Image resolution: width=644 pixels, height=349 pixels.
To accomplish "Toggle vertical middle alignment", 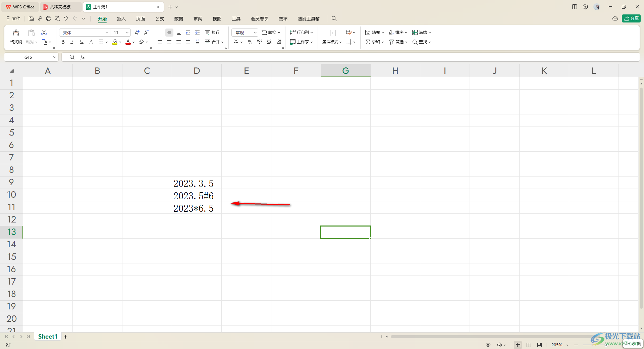I will 169,33.
